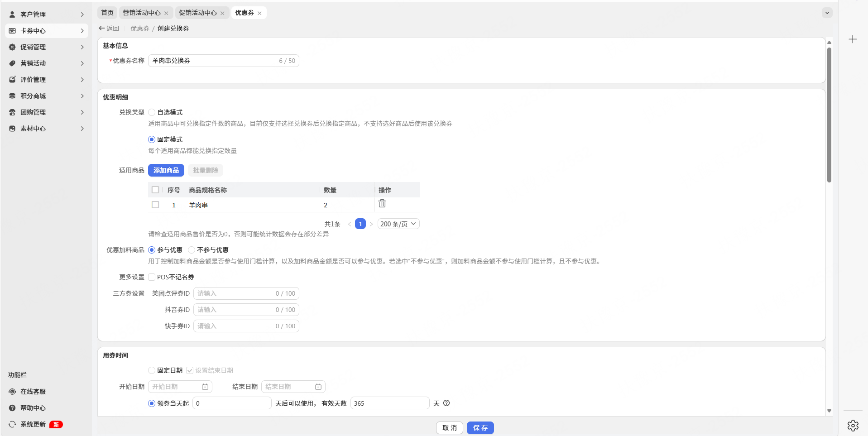Open the 200 条/页 page size dropdown
868x436 pixels.
point(398,224)
